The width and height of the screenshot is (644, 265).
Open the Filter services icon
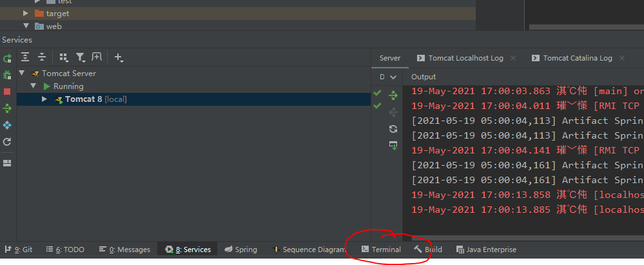pyautogui.click(x=80, y=57)
